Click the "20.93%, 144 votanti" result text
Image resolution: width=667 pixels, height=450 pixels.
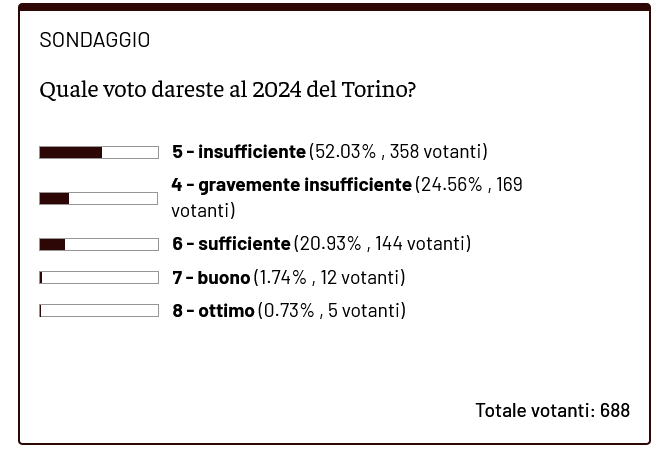pos(382,244)
